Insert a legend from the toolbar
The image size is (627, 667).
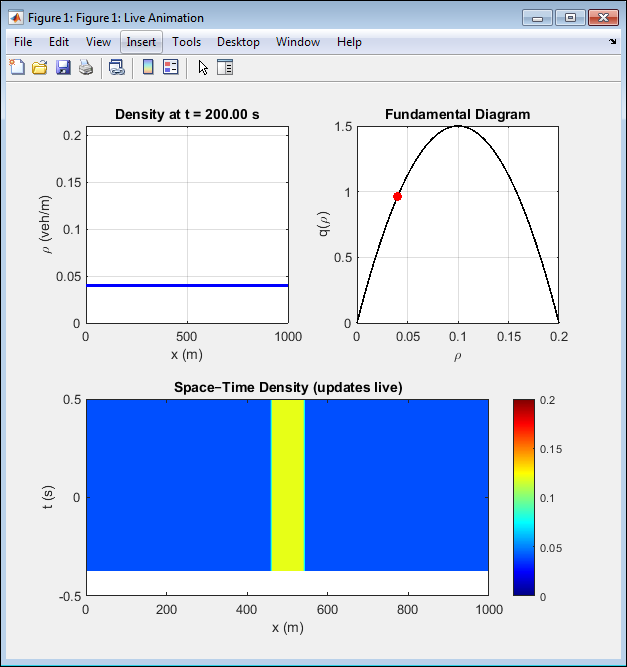(x=170, y=67)
